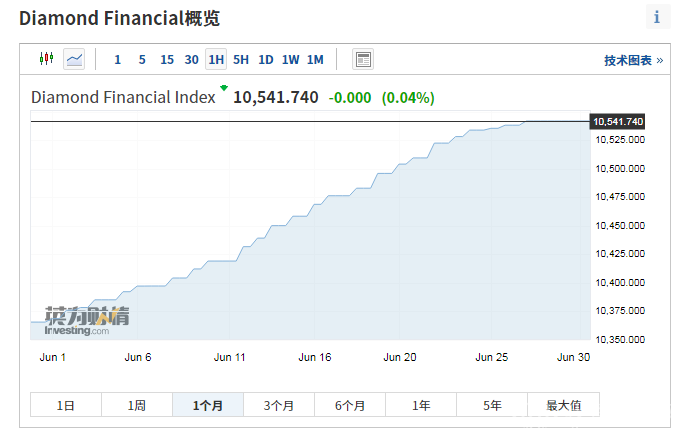686x445 pixels.
Task: Switch chart interval to 1D
Action: 266,59
